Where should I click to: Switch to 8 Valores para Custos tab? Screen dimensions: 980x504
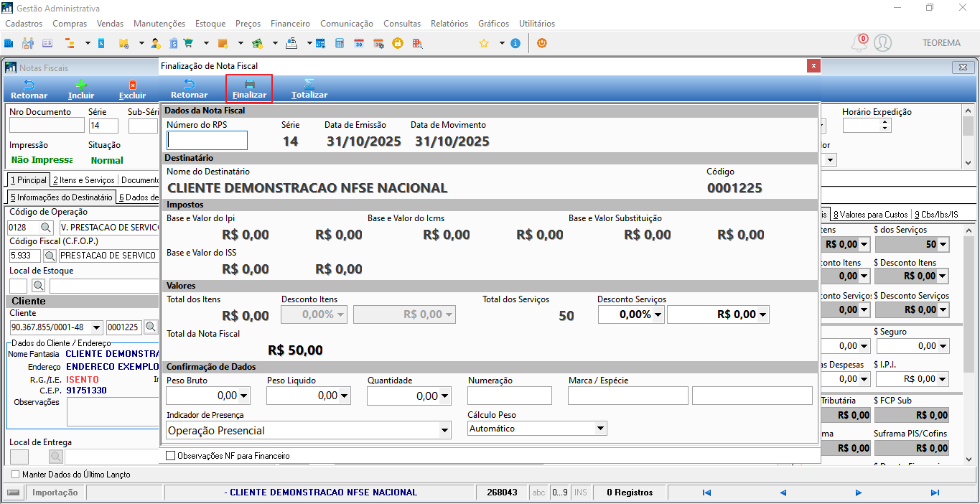[x=870, y=214]
